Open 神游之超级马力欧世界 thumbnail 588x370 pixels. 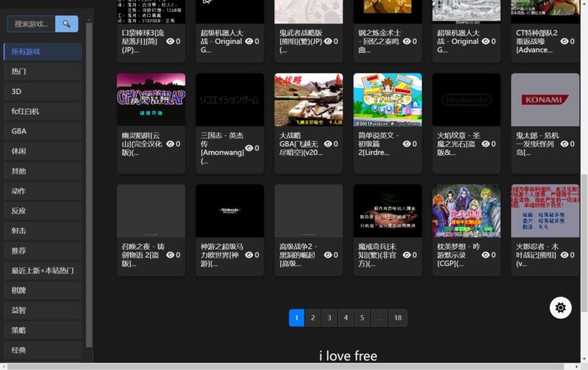point(230,211)
